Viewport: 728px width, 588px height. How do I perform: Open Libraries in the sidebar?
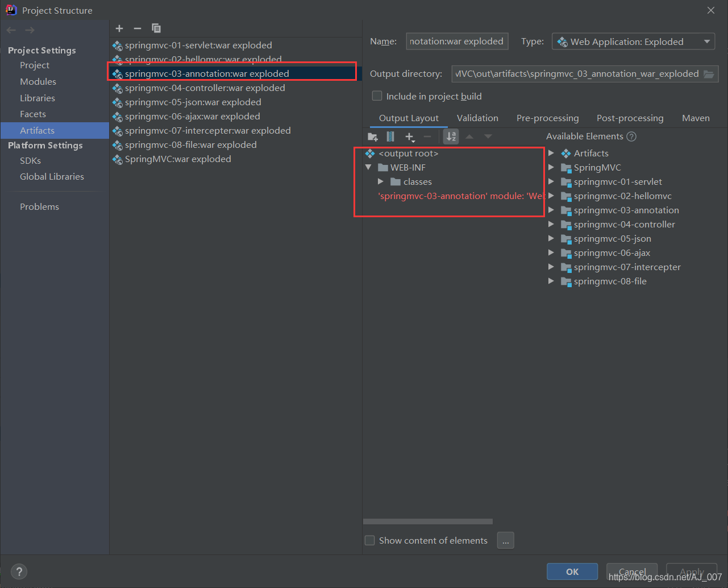pos(38,98)
